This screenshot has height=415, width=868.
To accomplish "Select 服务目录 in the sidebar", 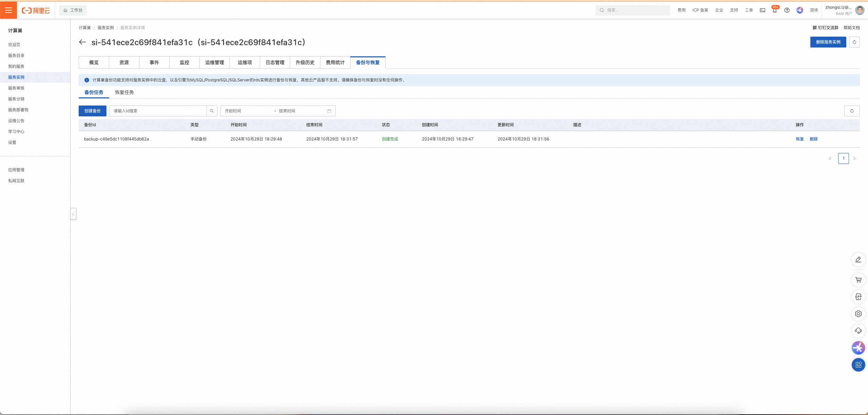I will [x=16, y=56].
